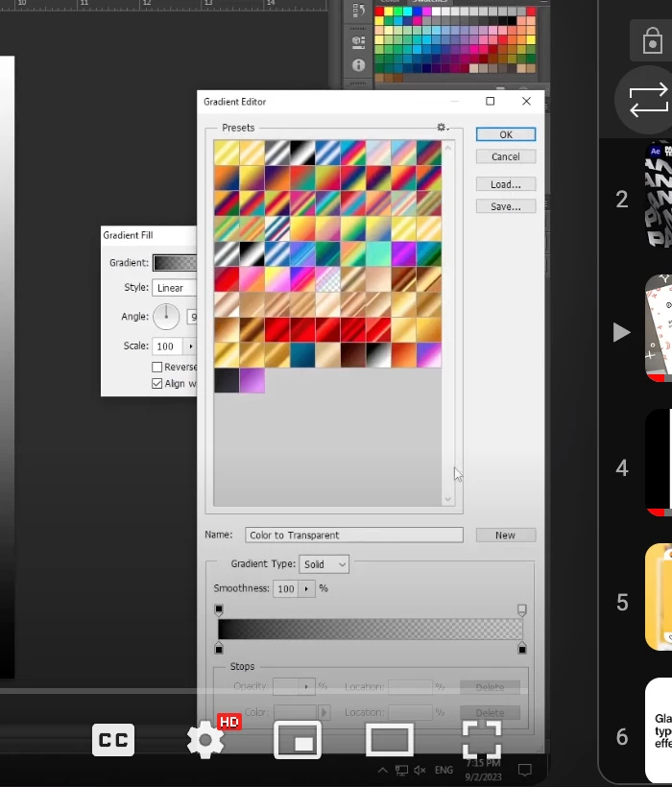
Task: Click the gradient Name text field
Action: tap(354, 535)
